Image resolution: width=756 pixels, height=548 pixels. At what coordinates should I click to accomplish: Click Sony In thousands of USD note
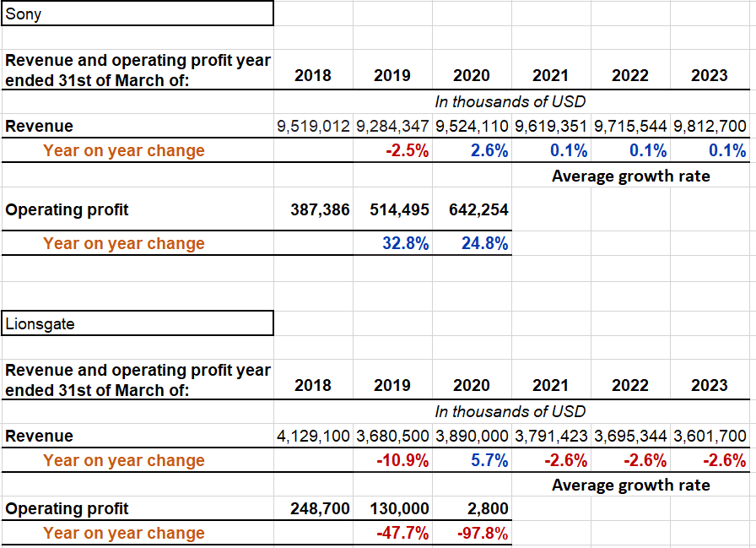[x=510, y=101]
